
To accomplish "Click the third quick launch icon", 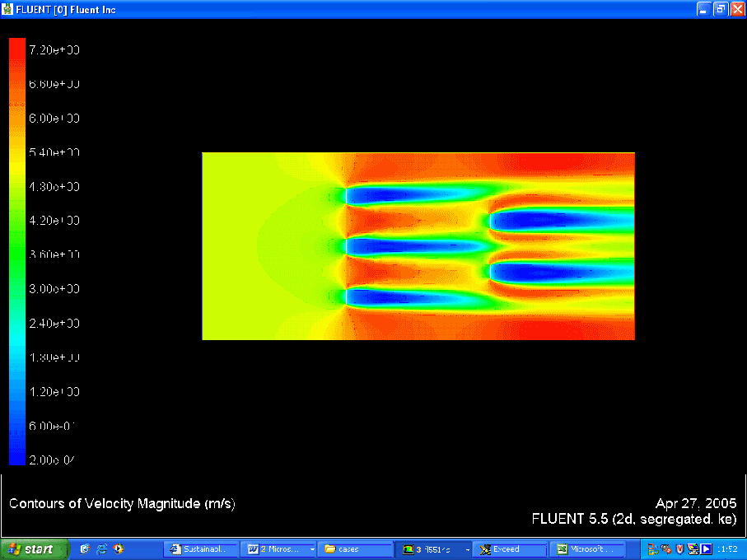I will pos(119,549).
